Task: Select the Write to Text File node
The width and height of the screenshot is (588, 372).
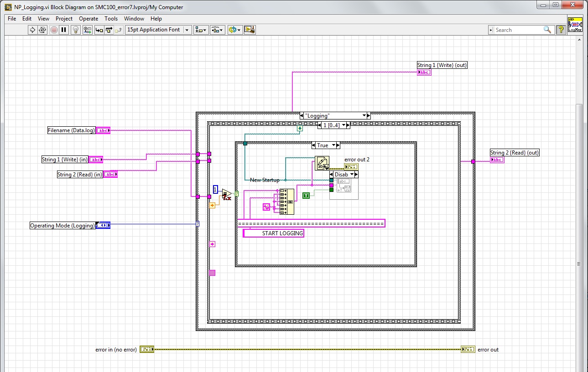Action: tap(322, 163)
